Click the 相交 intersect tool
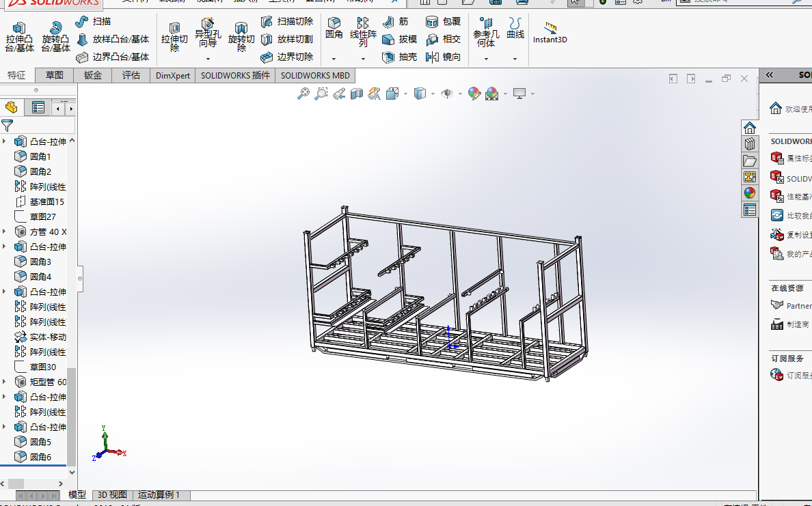Screen dimensions: 812x506 coord(444,40)
